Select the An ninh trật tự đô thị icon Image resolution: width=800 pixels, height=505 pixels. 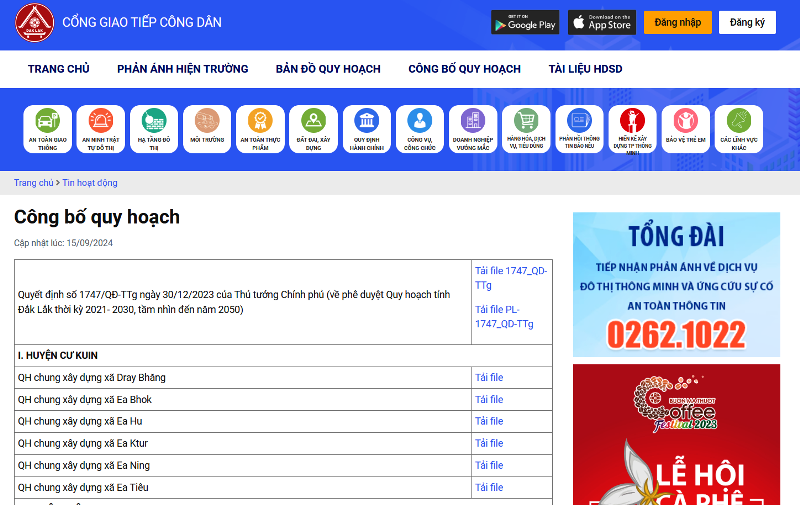coord(100,129)
